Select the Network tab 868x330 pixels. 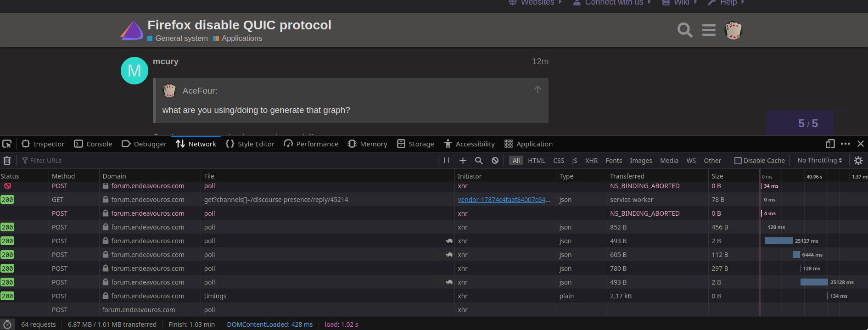coord(196,144)
